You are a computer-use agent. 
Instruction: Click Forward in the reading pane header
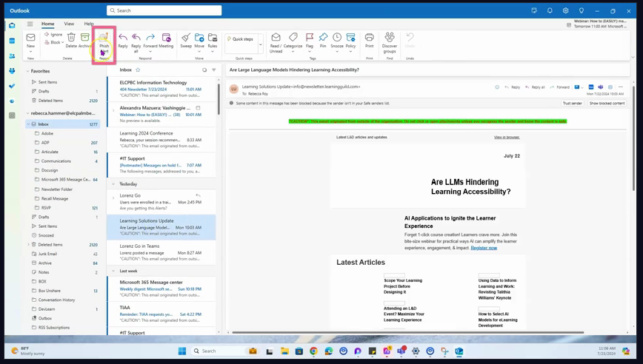(560, 87)
